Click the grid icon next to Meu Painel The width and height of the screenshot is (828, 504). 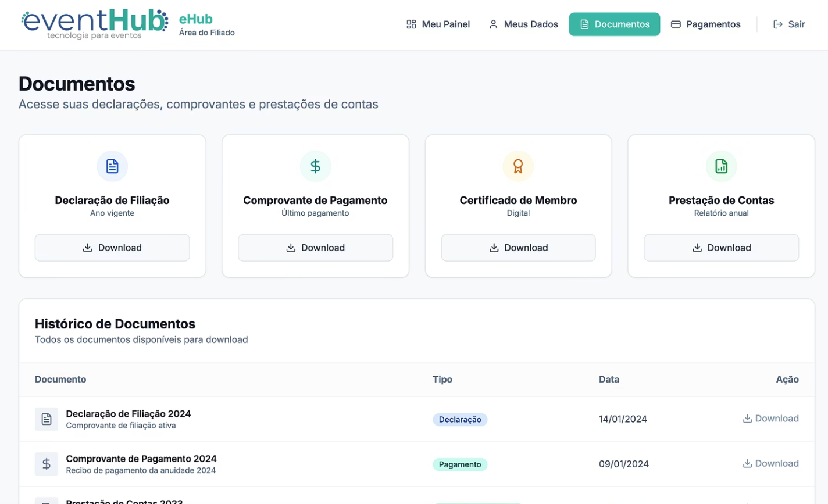[411, 24]
